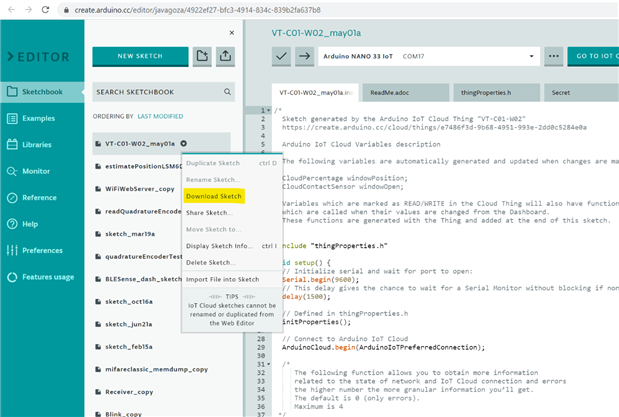This screenshot has width=619, height=417.
Task: Click the search magnifier icon in sketchbook
Action: tap(227, 92)
